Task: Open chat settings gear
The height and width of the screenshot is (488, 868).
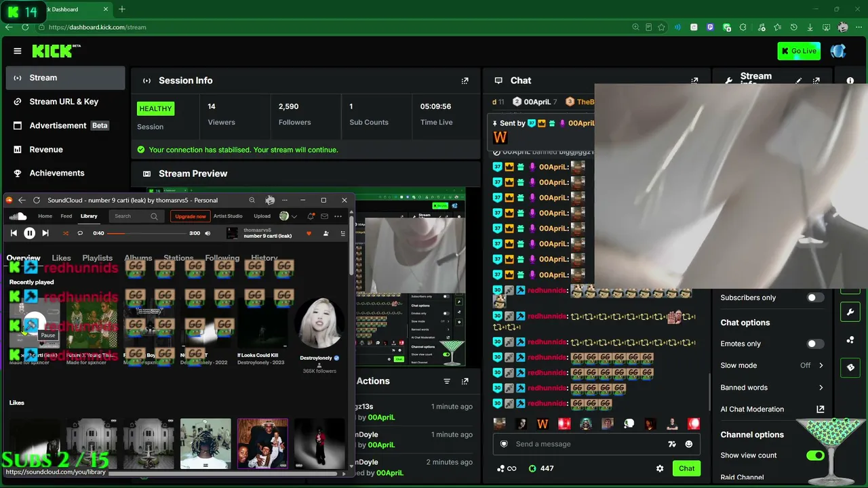Action: coord(660,468)
